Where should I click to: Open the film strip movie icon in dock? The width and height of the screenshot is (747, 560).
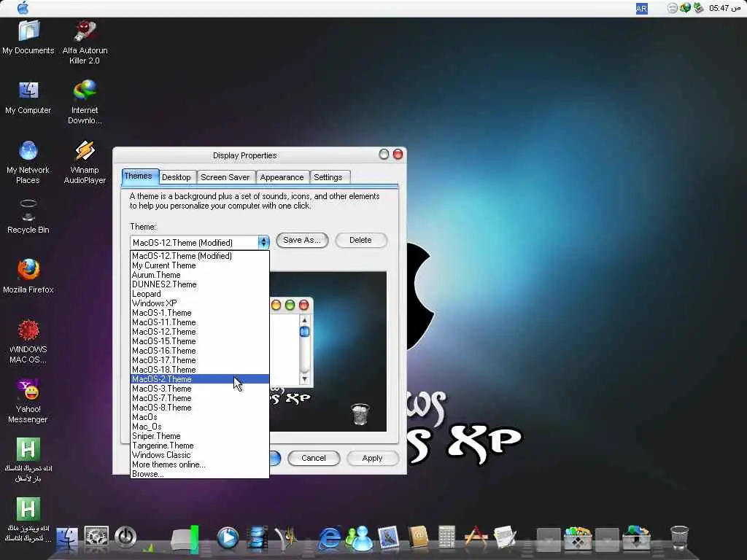pos(258,538)
